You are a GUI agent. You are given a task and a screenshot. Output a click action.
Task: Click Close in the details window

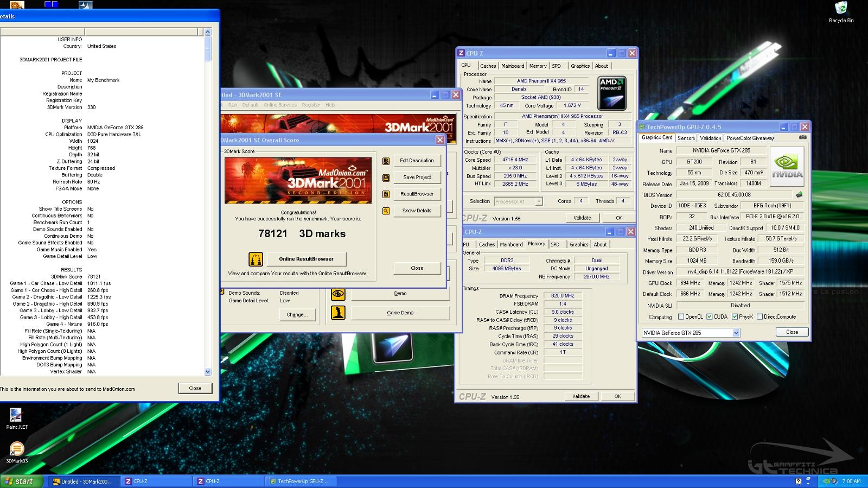tap(195, 389)
